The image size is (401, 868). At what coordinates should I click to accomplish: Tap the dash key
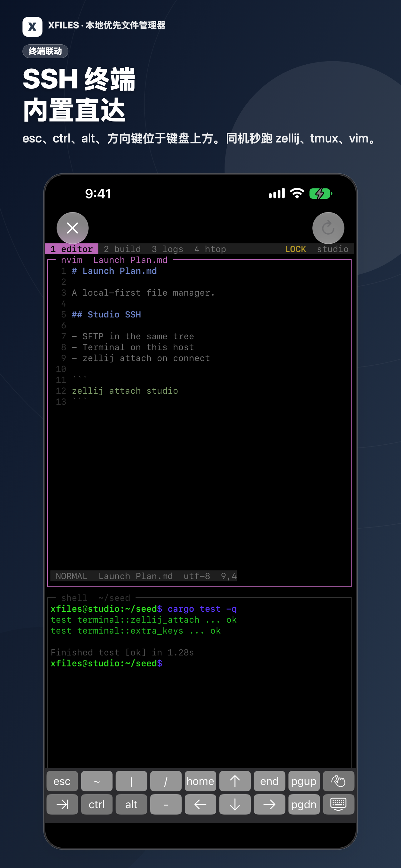[166, 804]
